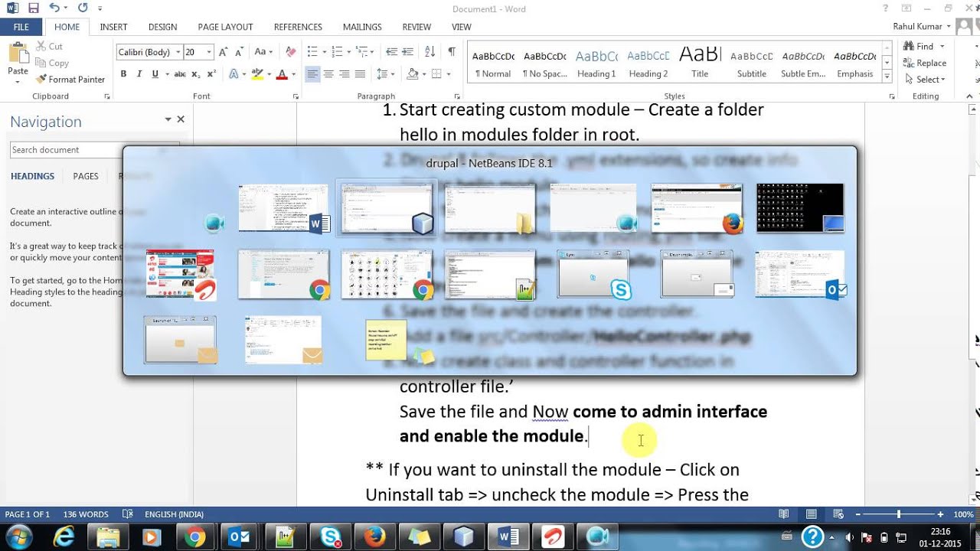Toggle Italic formatting
The height and width of the screenshot is (551, 980).
point(139,74)
